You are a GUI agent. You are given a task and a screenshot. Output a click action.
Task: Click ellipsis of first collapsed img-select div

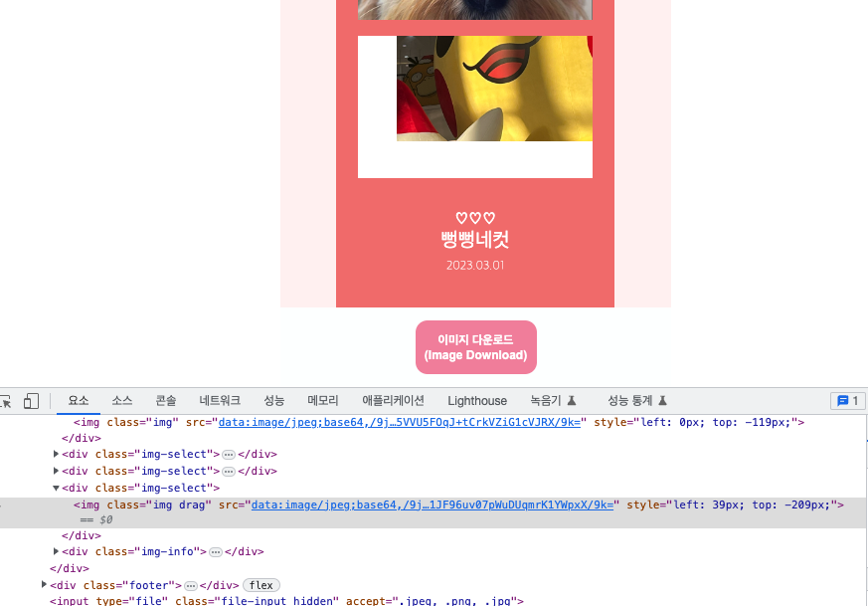pos(228,455)
